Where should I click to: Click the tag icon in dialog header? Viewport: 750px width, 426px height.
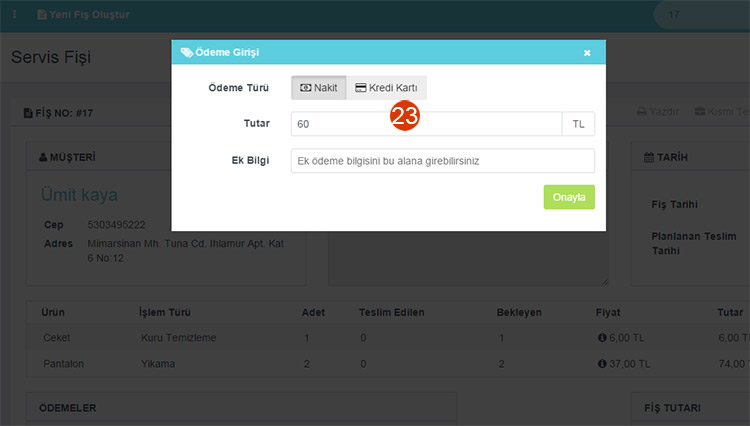(187, 52)
